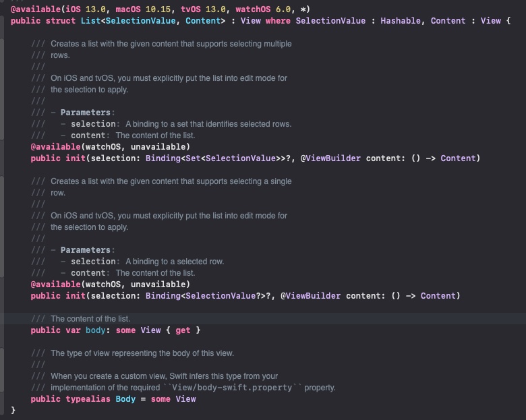Click the "View/body-swift.property" code reference
Image resolution: width=526 pixels, height=420 pixels.
click(232, 388)
